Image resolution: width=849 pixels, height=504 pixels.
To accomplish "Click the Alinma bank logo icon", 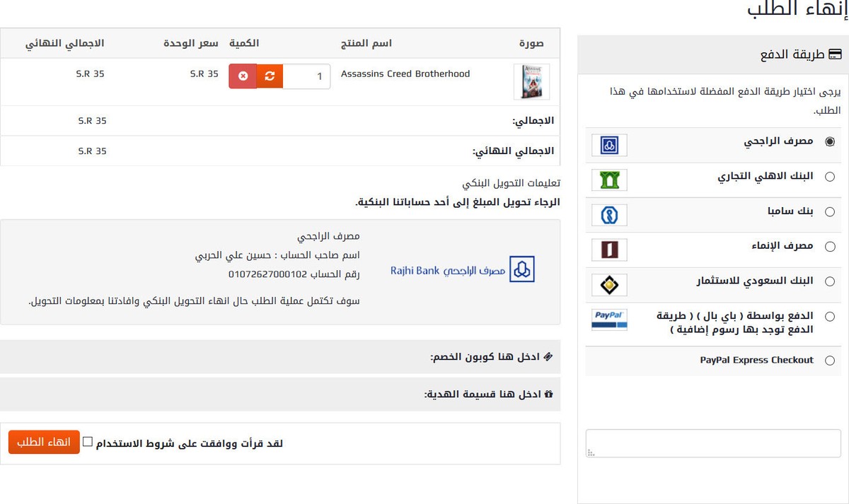I will pos(609,250).
